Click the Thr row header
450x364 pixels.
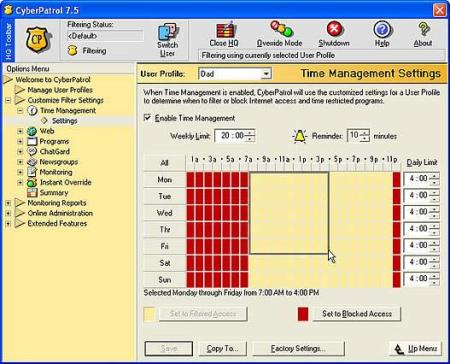tap(164, 230)
